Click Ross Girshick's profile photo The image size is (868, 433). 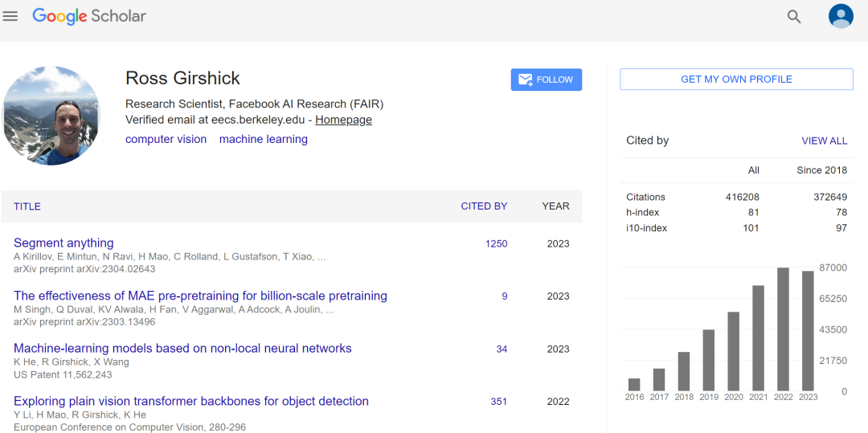[51, 116]
